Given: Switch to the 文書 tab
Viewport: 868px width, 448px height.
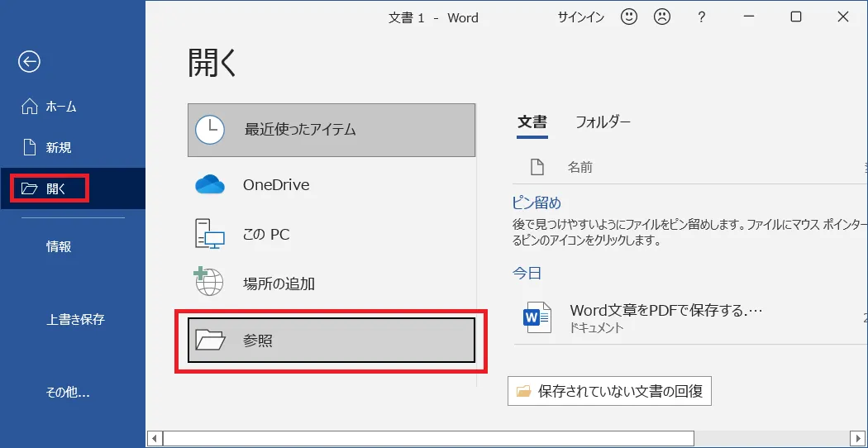Looking at the screenshot, I should 532,122.
